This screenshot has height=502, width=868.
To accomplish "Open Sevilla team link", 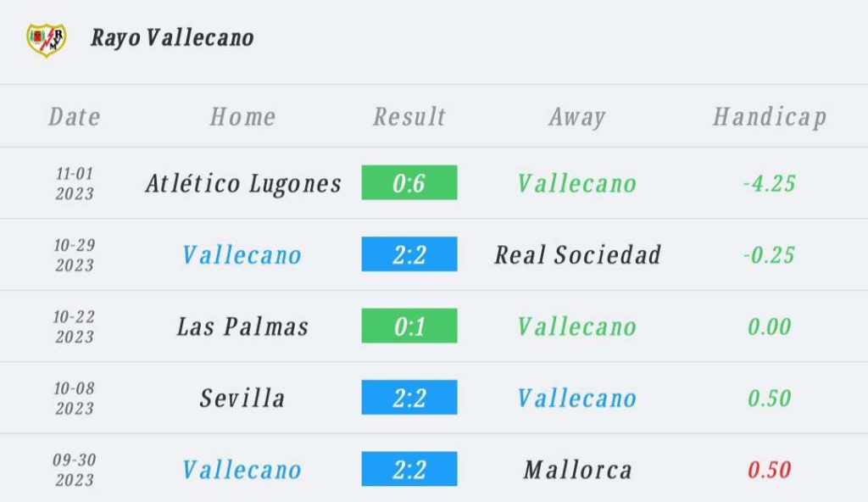I will [242, 398].
